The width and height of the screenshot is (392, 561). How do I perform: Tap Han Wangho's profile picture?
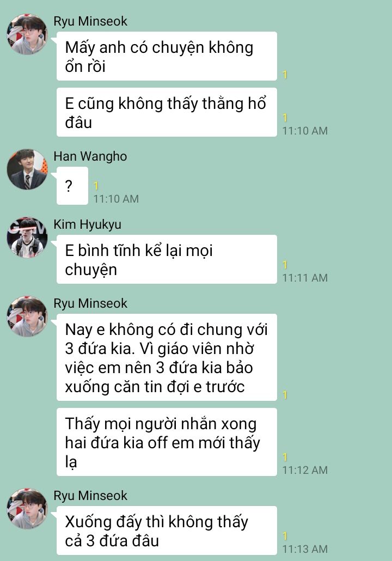[x=27, y=169]
